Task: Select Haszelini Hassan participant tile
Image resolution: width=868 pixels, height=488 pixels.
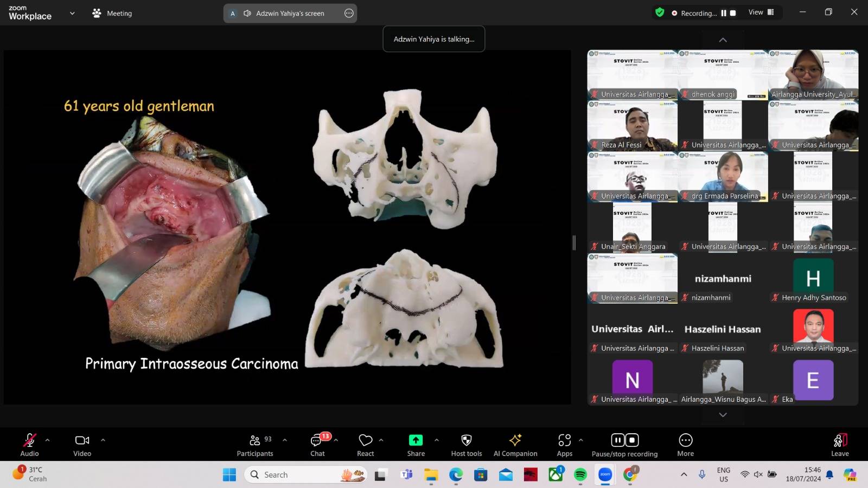Action: point(723,329)
